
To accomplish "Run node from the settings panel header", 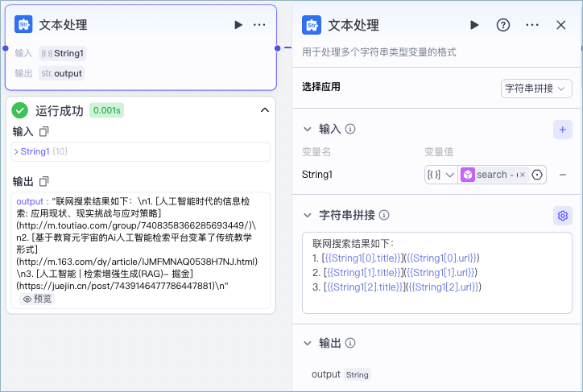I will point(474,25).
